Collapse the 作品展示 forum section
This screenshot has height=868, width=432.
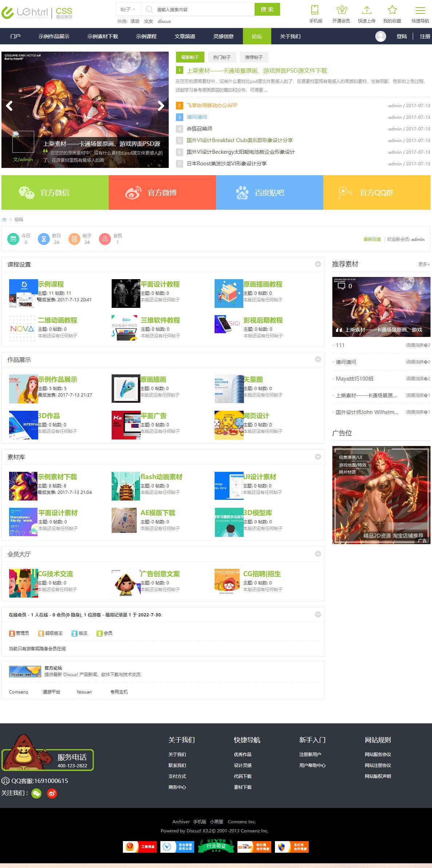click(318, 359)
